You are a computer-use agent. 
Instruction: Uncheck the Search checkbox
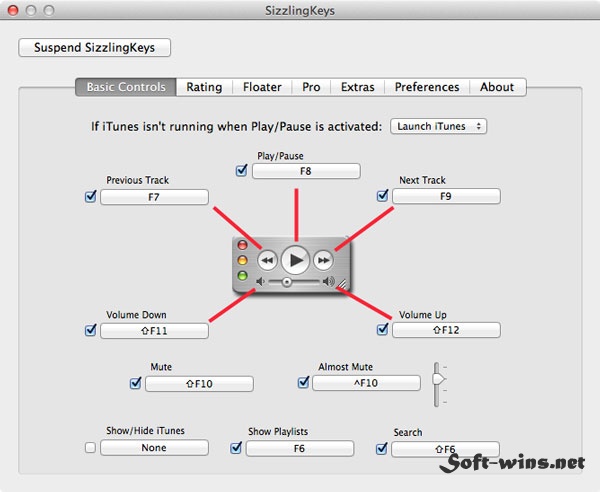(382, 448)
